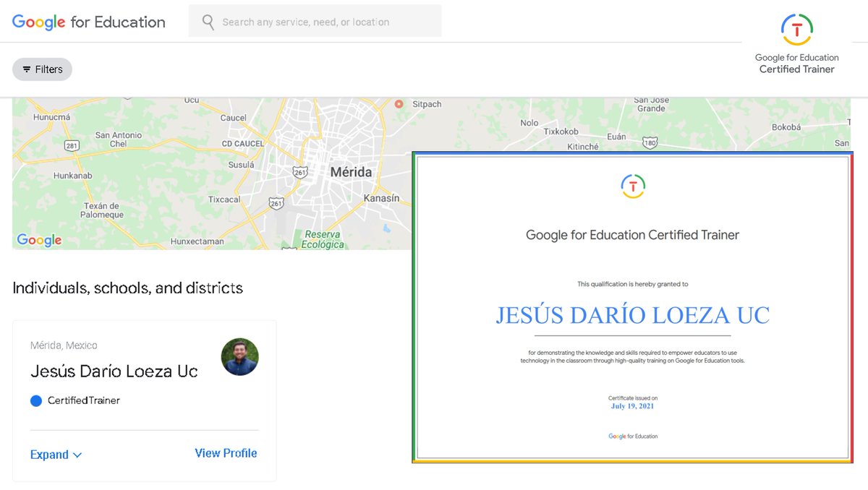
Task: Click 'JESÚS DARÍO LOEZA UC' on the certificate
Action: pos(632,315)
